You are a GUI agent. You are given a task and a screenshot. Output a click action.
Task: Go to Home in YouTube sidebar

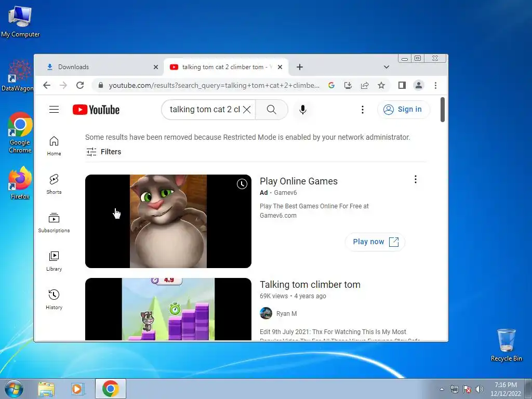54,146
